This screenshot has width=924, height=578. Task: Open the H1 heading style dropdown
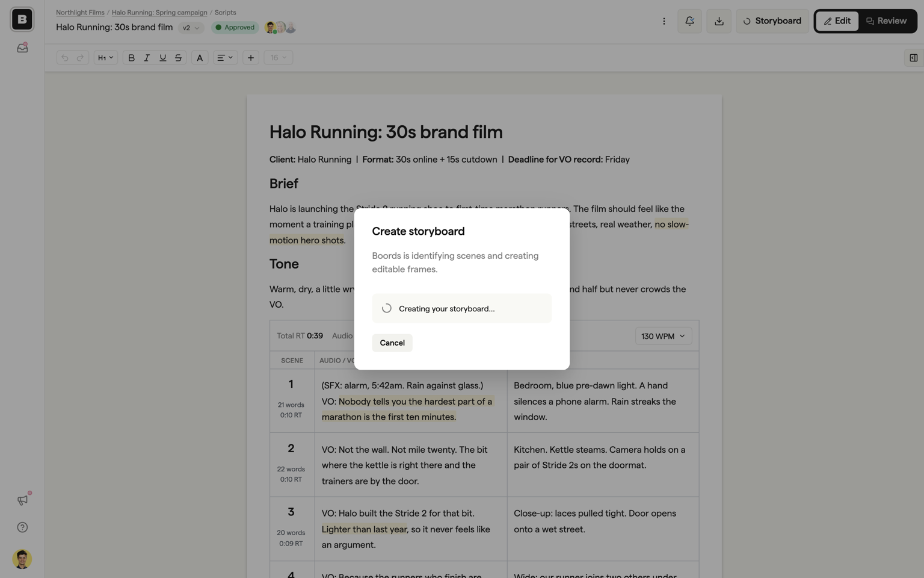tap(105, 58)
